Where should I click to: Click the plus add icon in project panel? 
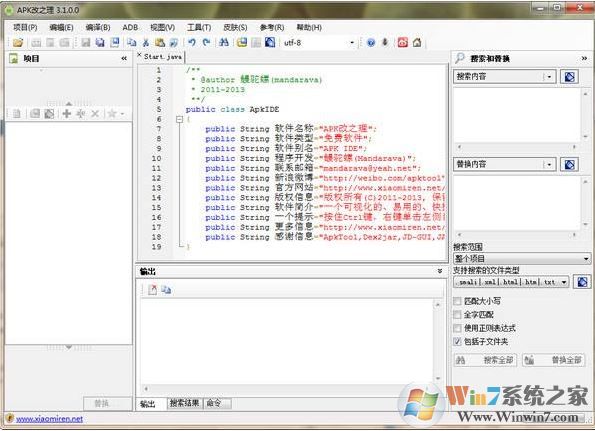[66, 113]
